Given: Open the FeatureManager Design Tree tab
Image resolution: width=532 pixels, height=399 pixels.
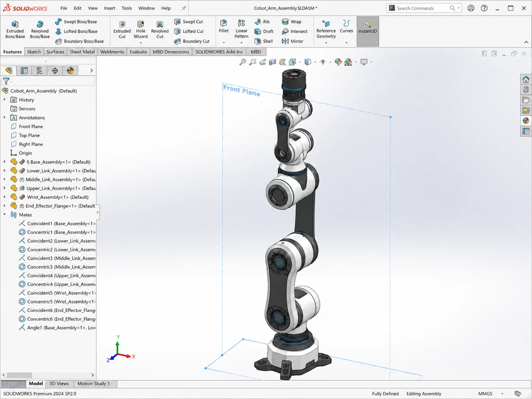Looking at the screenshot, I should 9,71.
